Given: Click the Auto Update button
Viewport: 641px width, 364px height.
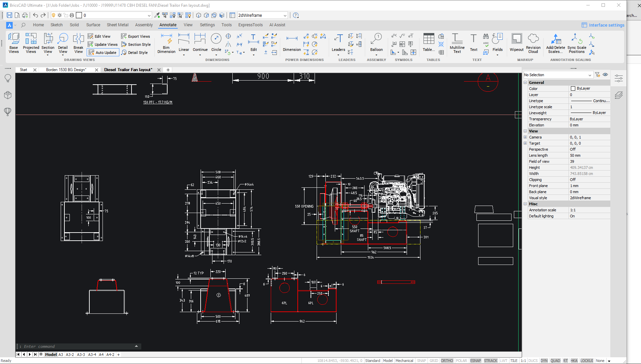Looking at the screenshot, I should 103,53.
